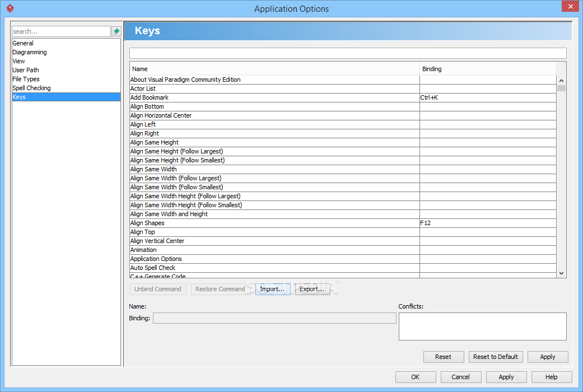
Task: Open the View options category
Action: [66, 61]
